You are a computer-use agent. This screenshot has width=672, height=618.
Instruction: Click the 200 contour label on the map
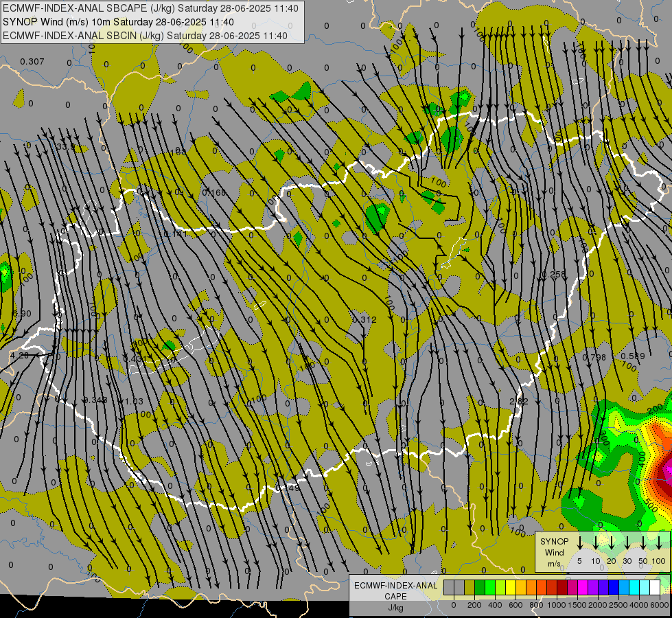coord(655,409)
